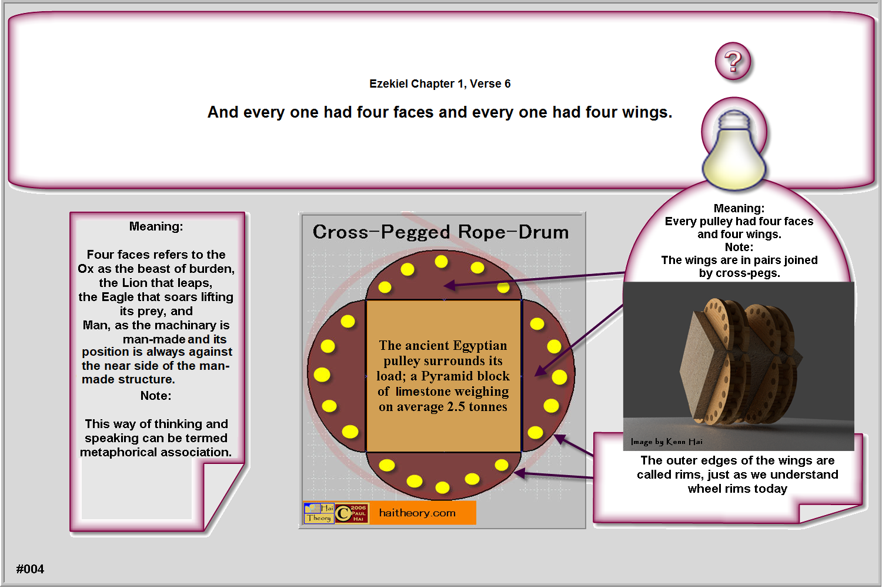The height and width of the screenshot is (588, 882).
Task: Click the orange pyramid block square
Action: pyautogui.click(x=443, y=376)
